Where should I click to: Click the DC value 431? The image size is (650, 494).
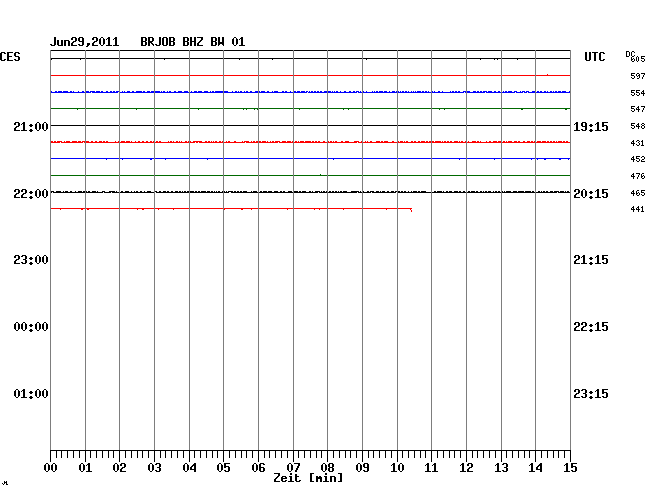coord(638,143)
